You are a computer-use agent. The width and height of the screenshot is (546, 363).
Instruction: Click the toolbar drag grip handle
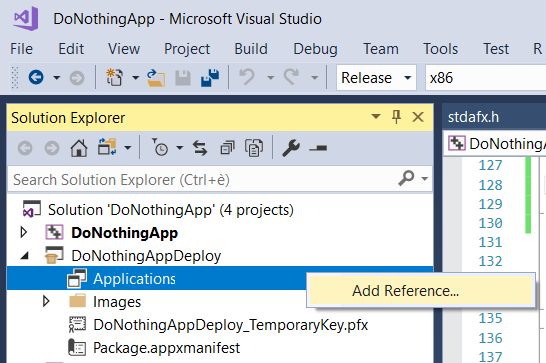[x=15, y=77]
